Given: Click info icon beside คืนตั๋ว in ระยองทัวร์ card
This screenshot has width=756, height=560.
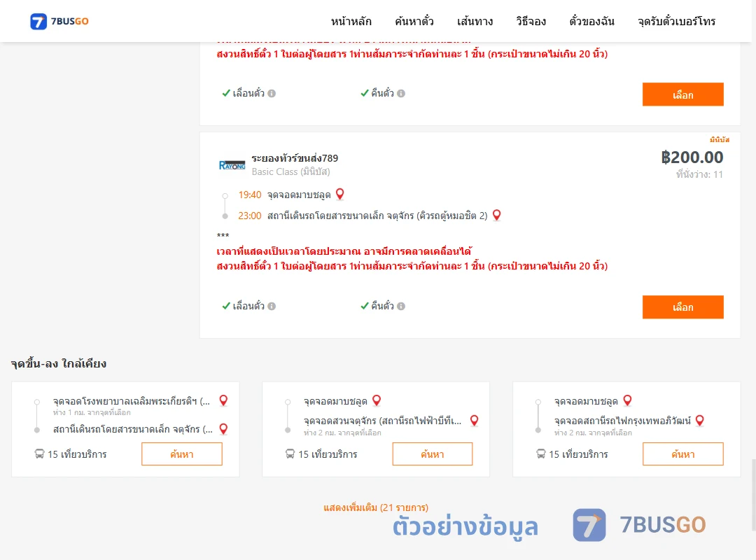Looking at the screenshot, I should pyautogui.click(x=401, y=307).
